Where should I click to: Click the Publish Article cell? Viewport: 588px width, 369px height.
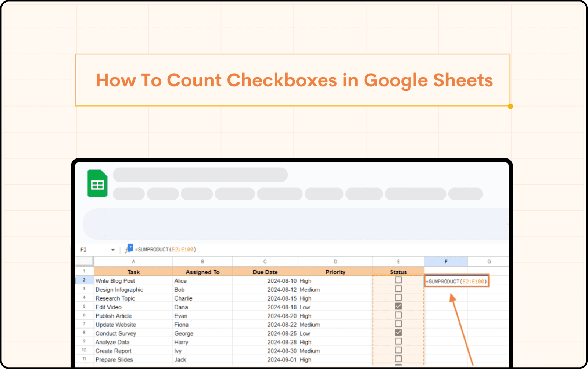(x=133, y=316)
